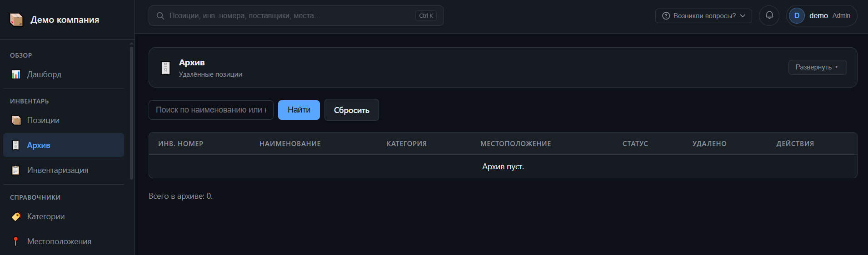Click the question mark help icon
Image resolution: width=868 pixels, height=255 pixels.
pyautogui.click(x=666, y=16)
